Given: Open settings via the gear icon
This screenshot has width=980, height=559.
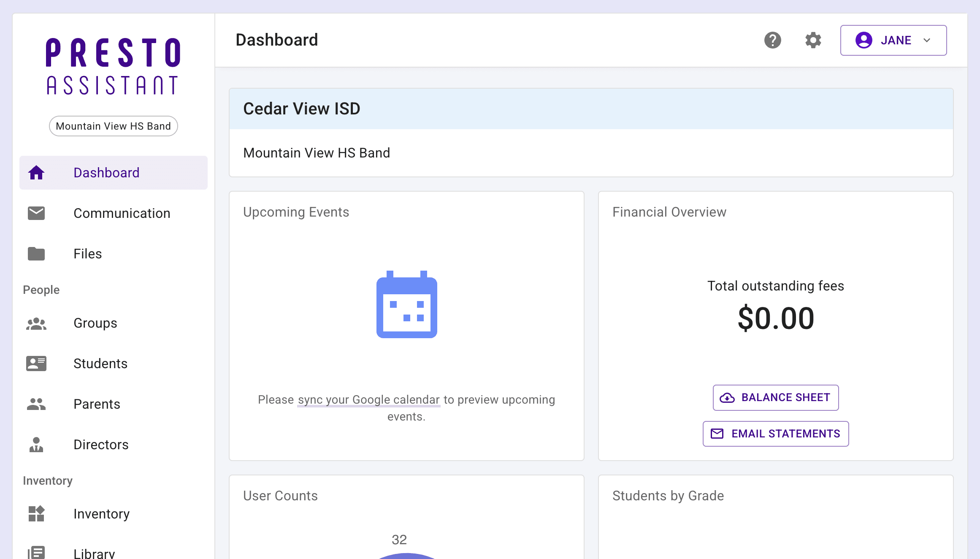Looking at the screenshot, I should click(813, 41).
